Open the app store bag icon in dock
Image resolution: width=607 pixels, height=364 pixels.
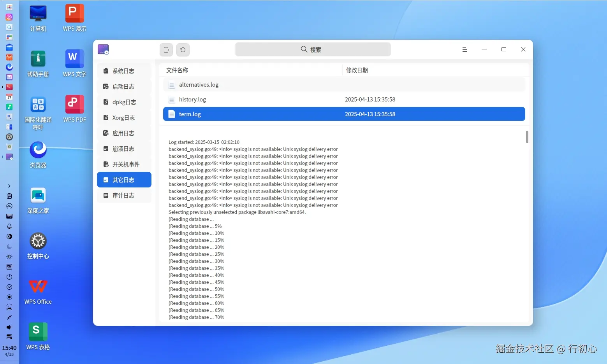9,57
